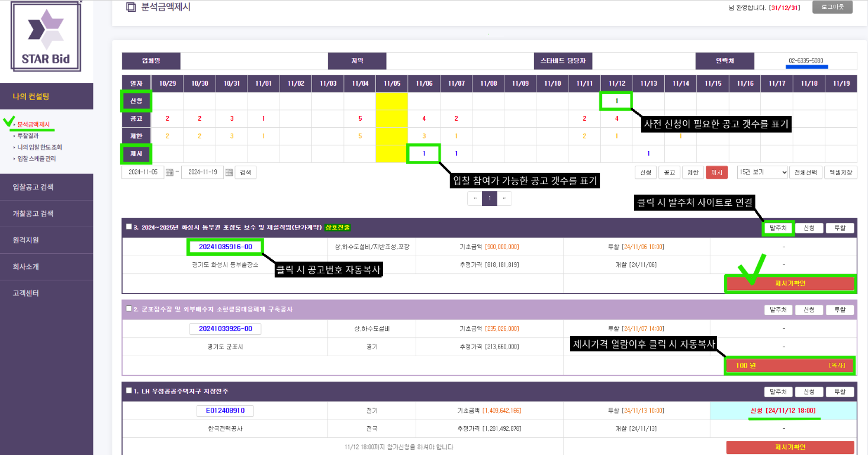
Task: Tick checkbox for LH 우정공공주택지구 지장전주 listing
Action: pos(128,391)
